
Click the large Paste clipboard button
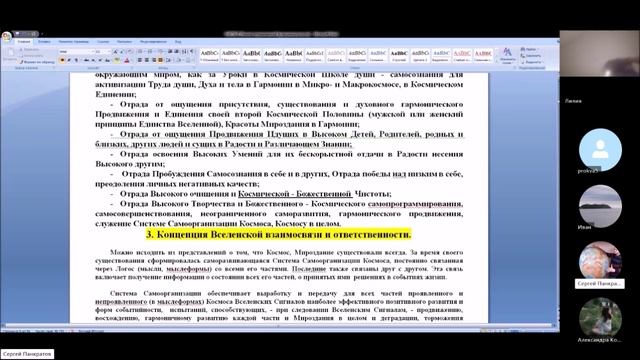[10, 55]
